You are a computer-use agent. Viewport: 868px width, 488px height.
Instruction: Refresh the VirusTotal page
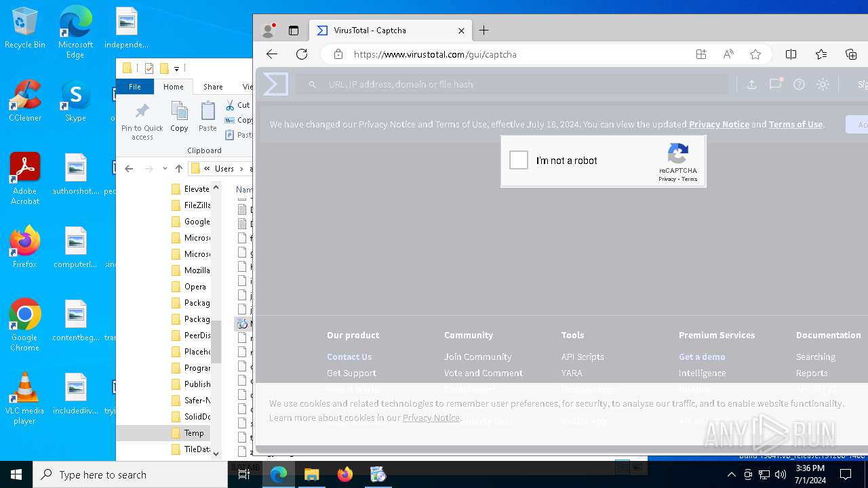click(302, 54)
